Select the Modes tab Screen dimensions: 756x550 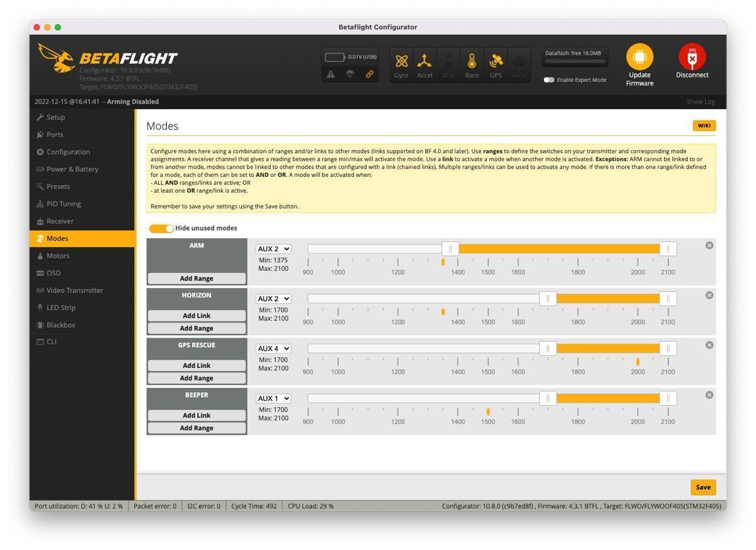tap(82, 238)
